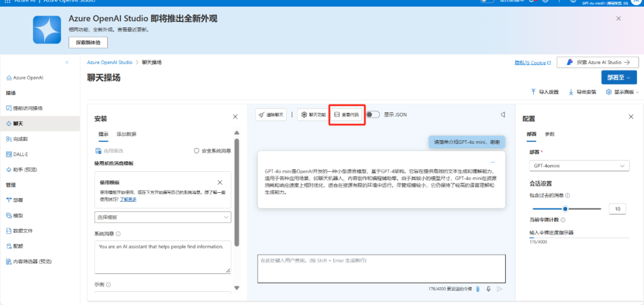Screen dimensions: 644x305
Task: Click the speaker icon in the chat toolbar
Action: [503, 115]
